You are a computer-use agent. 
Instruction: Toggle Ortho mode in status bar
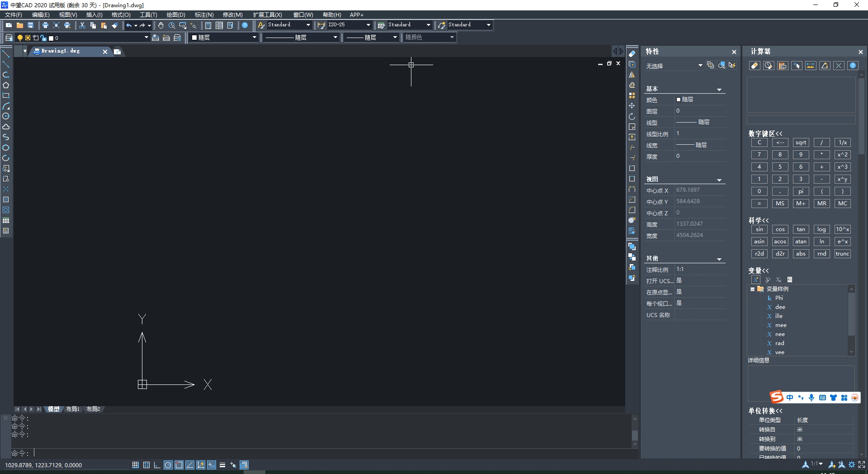coord(157,465)
